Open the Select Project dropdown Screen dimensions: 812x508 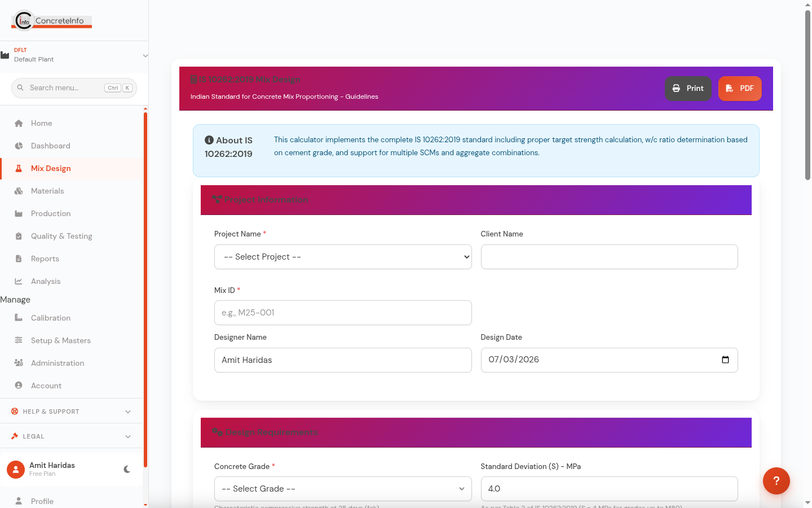click(343, 257)
